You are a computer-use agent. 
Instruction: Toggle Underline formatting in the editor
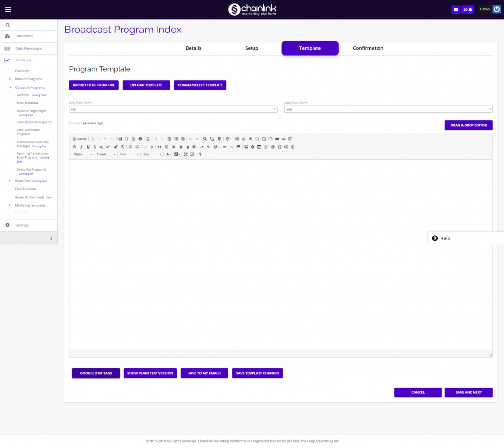88,147
